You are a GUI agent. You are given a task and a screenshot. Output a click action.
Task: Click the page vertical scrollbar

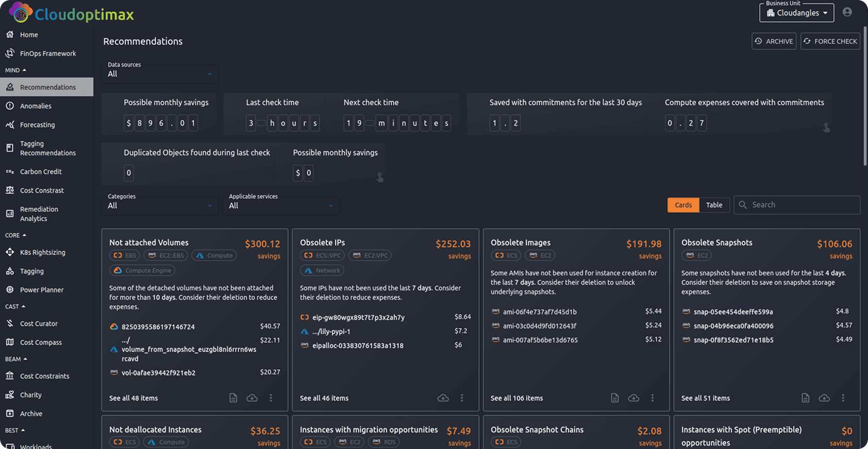pyautogui.click(x=865, y=96)
